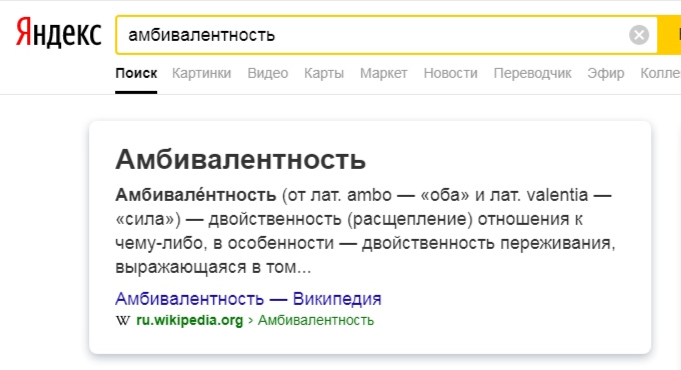Click the yellow search button at the right edge

[669, 35]
